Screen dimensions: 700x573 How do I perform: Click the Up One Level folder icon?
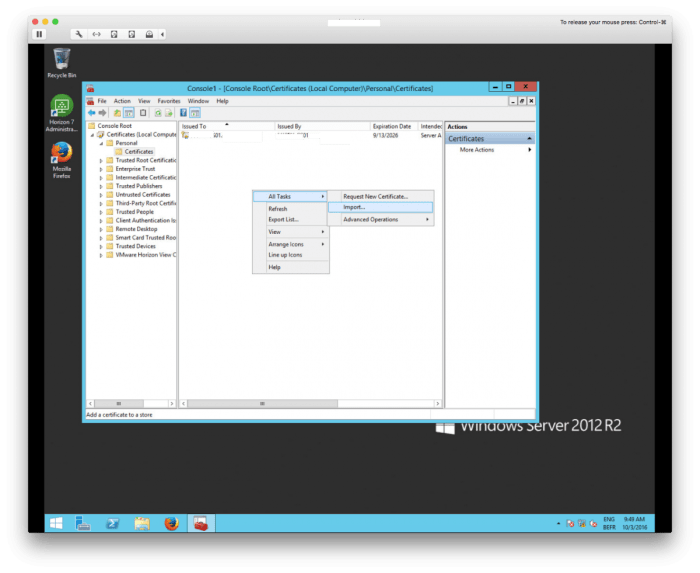[117, 113]
